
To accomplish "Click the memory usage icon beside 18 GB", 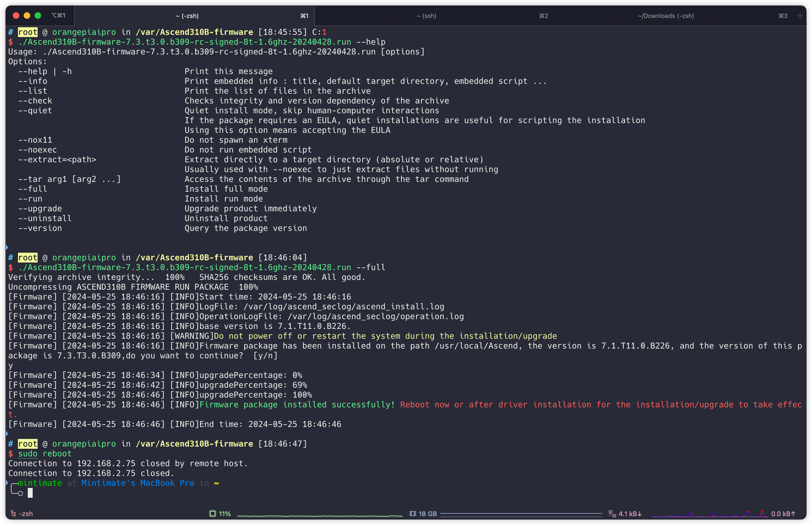I will [413, 513].
